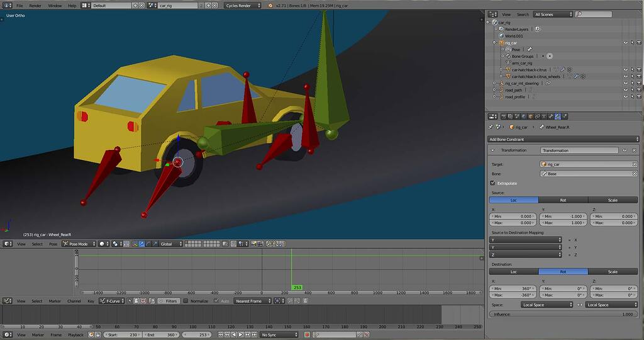Play animation forward in timeline

click(241, 335)
